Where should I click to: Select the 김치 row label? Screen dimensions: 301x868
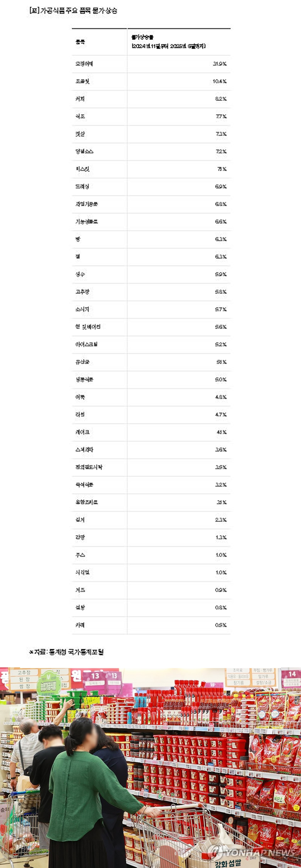(x=80, y=520)
